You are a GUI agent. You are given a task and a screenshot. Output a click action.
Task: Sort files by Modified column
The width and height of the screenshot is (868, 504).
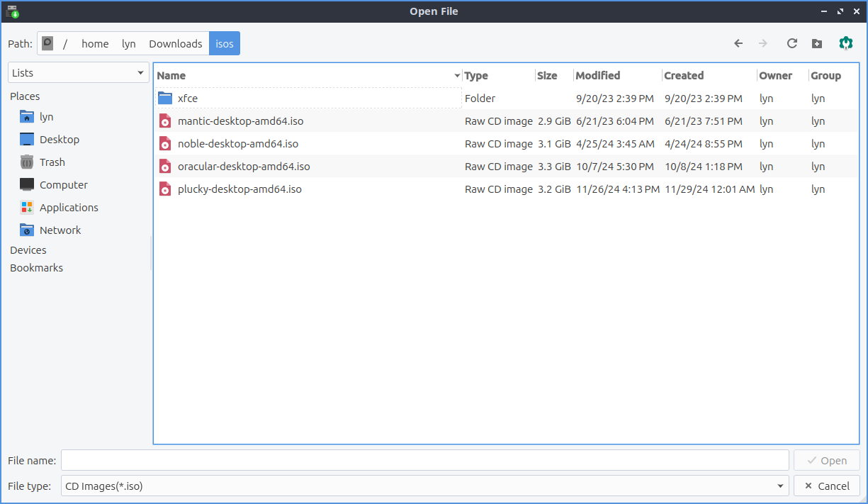597,76
